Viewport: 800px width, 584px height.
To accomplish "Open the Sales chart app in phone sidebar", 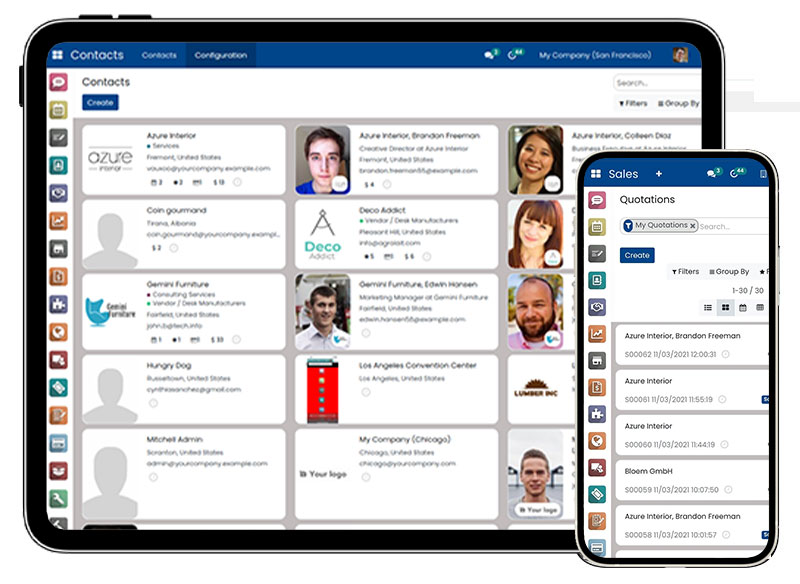I will tap(597, 334).
